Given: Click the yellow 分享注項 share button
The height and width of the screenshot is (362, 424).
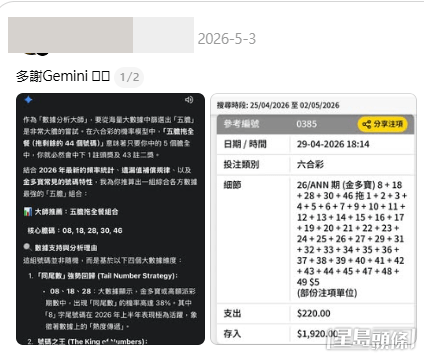Looking at the screenshot, I should [382, 124].
